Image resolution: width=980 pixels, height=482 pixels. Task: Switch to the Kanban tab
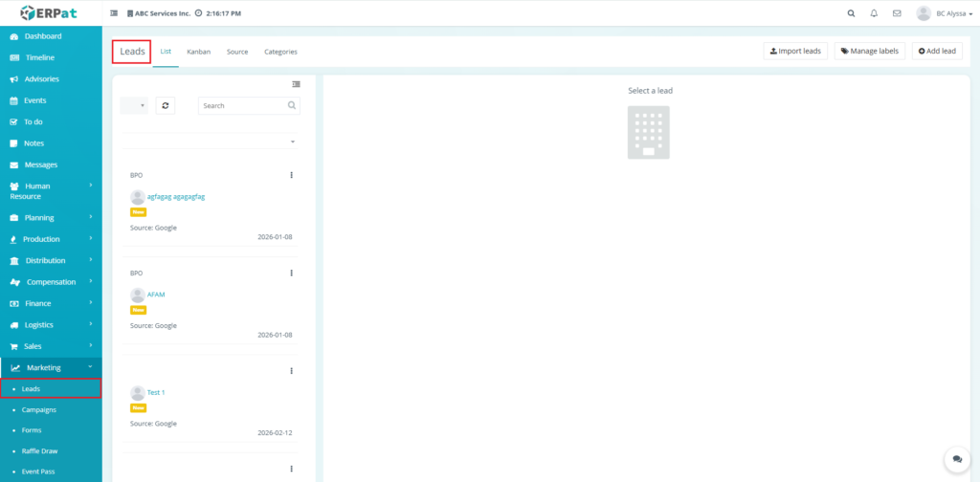pos(198,52)
